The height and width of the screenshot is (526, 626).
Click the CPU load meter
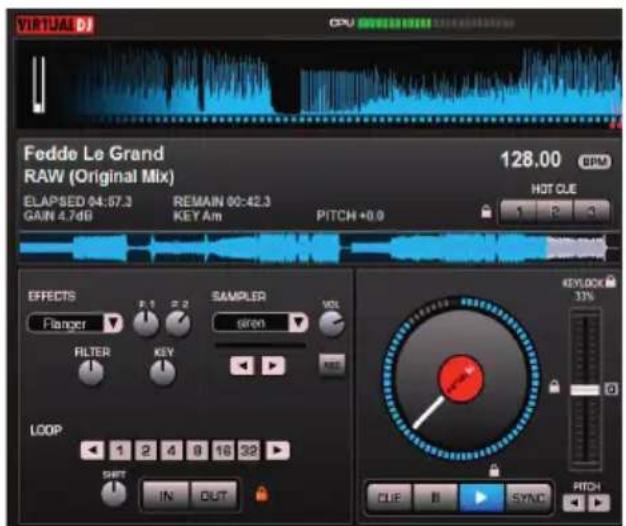coord(436,24)
